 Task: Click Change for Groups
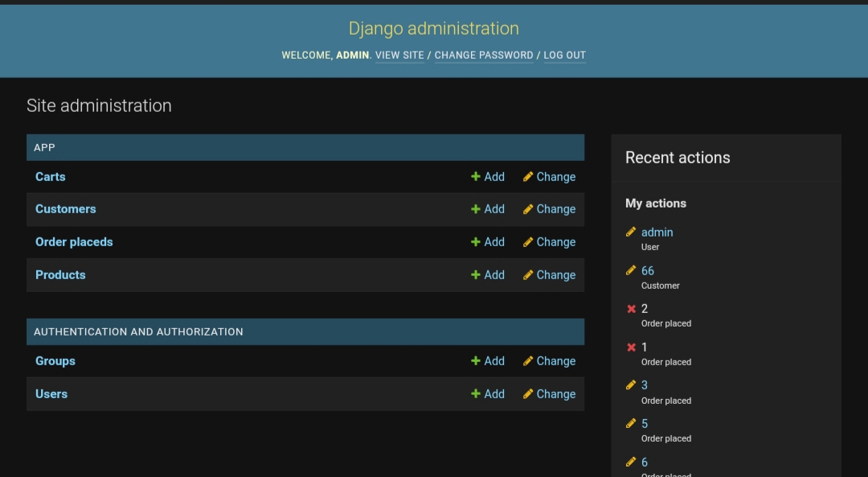click(x=549, y=360)
